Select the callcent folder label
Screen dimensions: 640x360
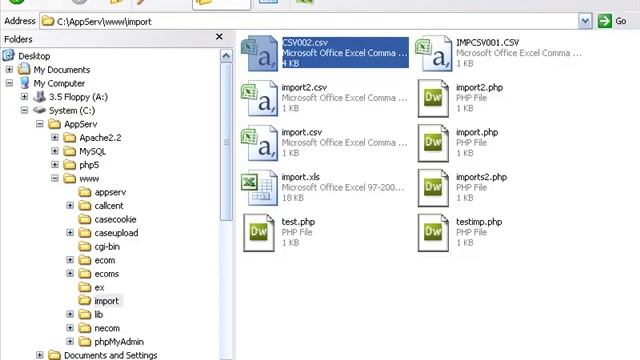click(109, 206)
